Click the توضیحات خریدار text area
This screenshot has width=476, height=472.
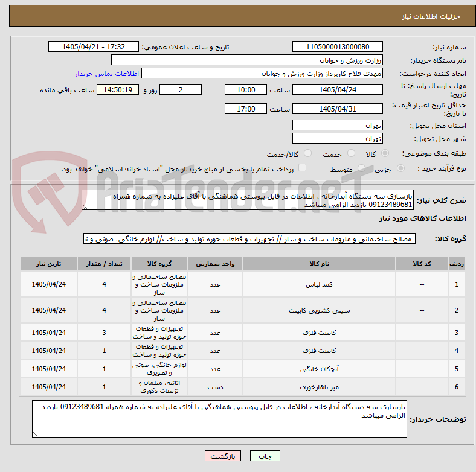[219, 419]
